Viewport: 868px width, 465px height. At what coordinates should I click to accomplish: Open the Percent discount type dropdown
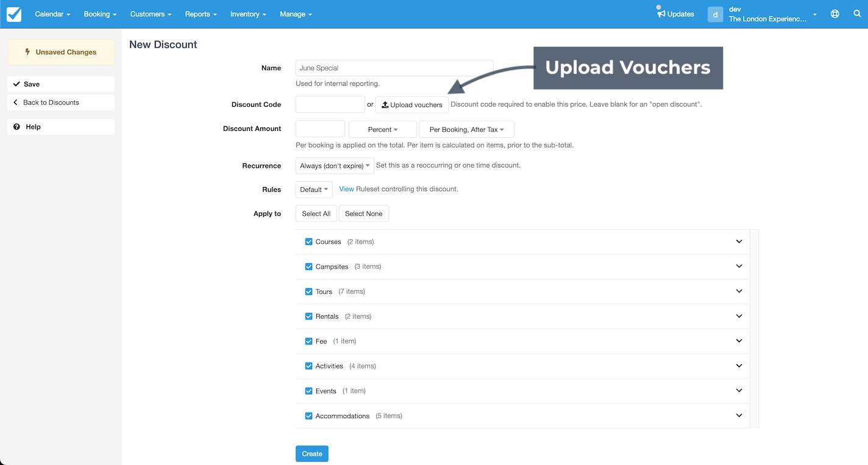(382, 129)
